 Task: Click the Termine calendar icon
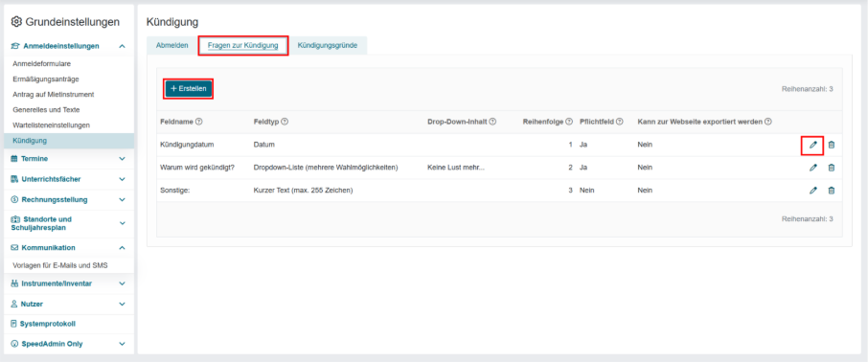pos(14,159)
